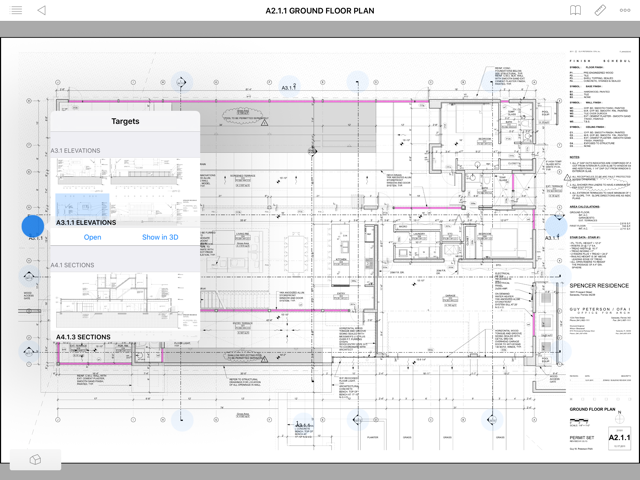
Task: Select the measure ruler tool
Action: (600, 10)
